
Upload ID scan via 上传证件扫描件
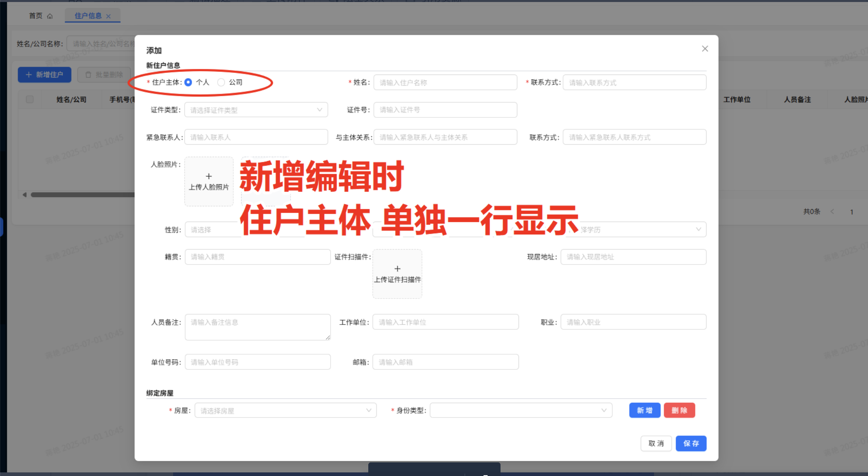pos(397,274)
